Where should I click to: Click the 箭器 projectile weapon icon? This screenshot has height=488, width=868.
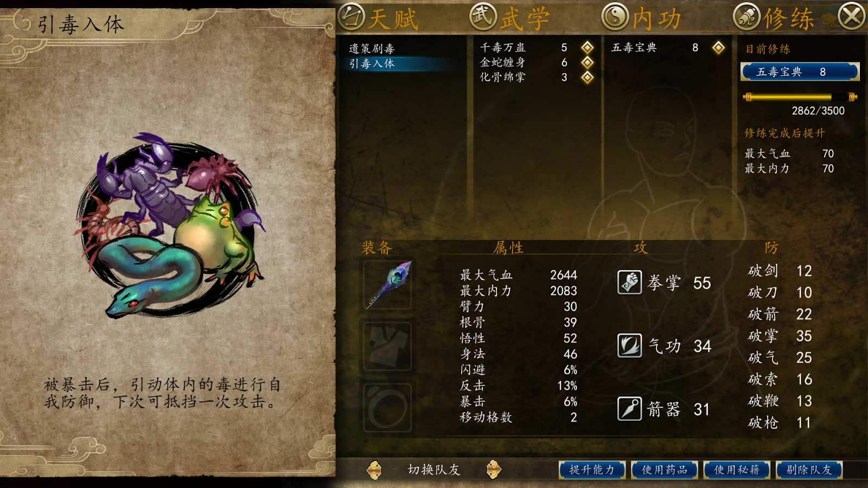pyautogui.click(x=629, y=408)
